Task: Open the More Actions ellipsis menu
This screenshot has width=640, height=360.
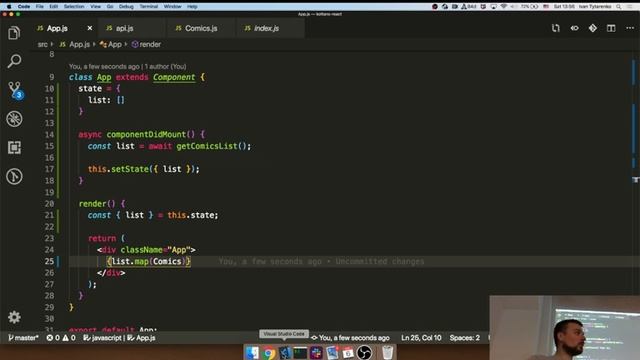Action: (x=630, y=28)
